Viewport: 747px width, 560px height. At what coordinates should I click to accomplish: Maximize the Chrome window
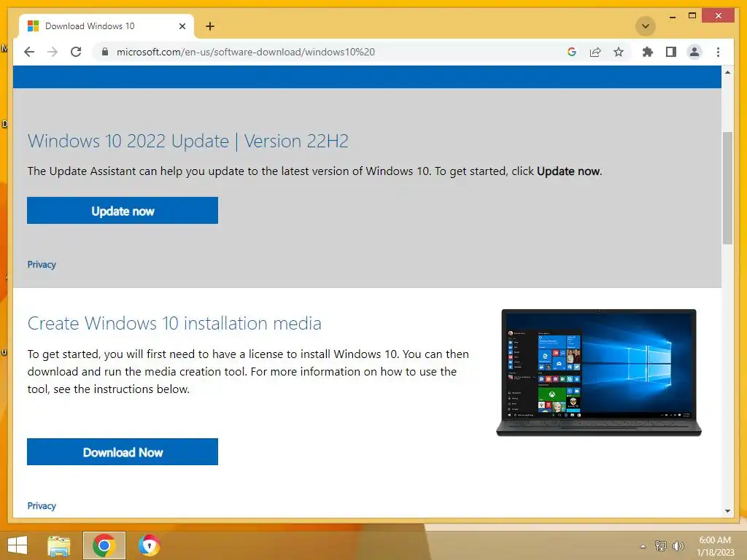click(x=692, y=16)
